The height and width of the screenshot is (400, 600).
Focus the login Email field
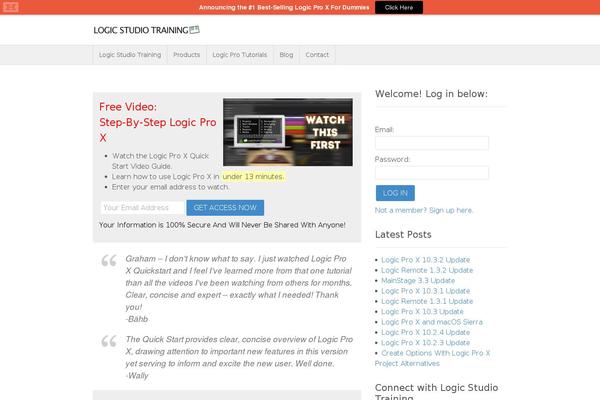(x=432, y=143)
